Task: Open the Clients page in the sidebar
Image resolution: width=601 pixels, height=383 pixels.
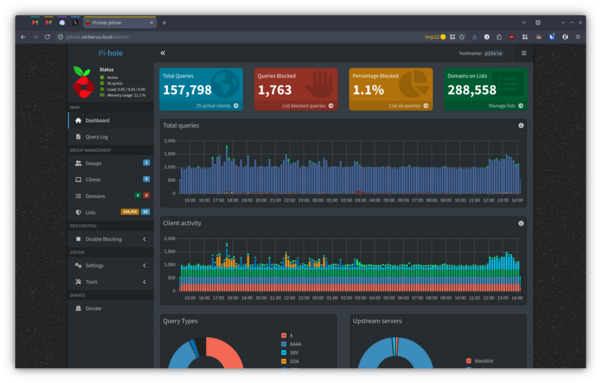Action: 111,179
